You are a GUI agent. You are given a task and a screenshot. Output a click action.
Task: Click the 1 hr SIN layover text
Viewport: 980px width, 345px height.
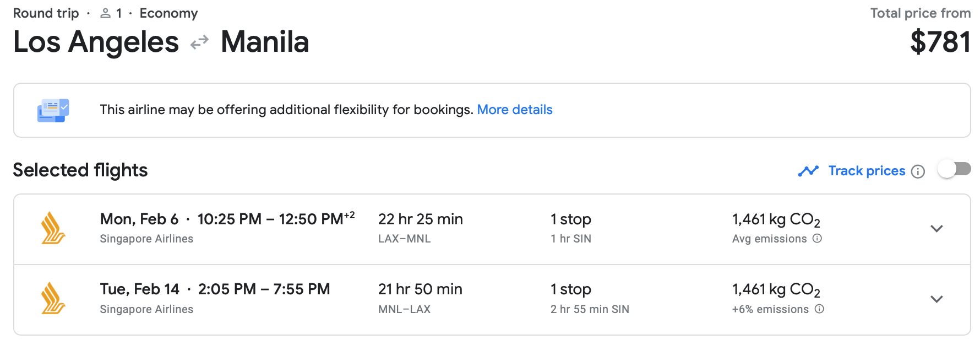[570, 239]
